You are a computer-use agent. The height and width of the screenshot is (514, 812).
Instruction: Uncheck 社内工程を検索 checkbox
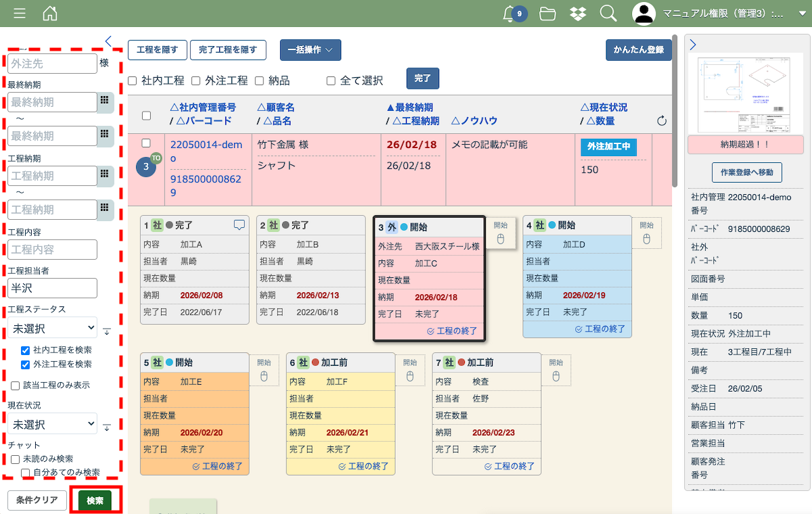click(x=25, y=350)
